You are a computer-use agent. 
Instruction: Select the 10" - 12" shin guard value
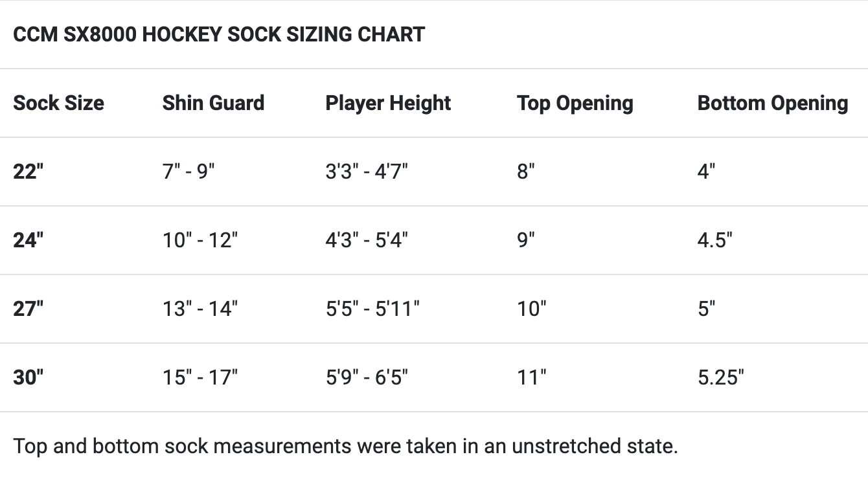(x=200, y=240)
